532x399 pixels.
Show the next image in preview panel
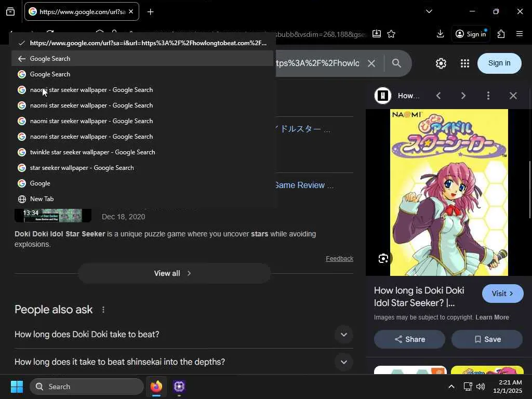463,96
